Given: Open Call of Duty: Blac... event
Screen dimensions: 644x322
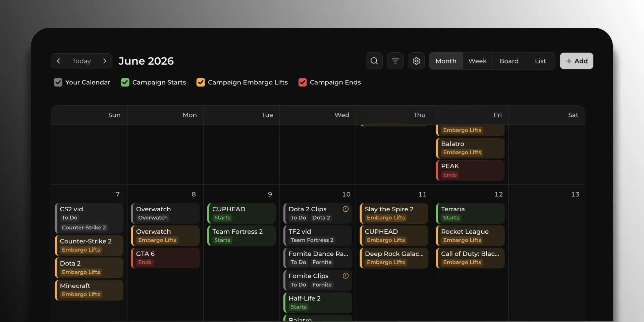Looking at the screenshot, I should click(470, 258).
